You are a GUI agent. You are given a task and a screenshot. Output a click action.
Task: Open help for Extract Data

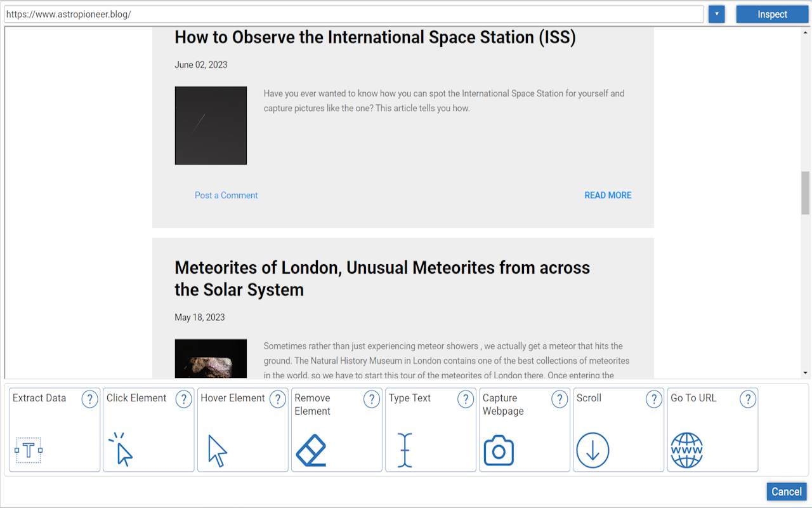[90, 399]
